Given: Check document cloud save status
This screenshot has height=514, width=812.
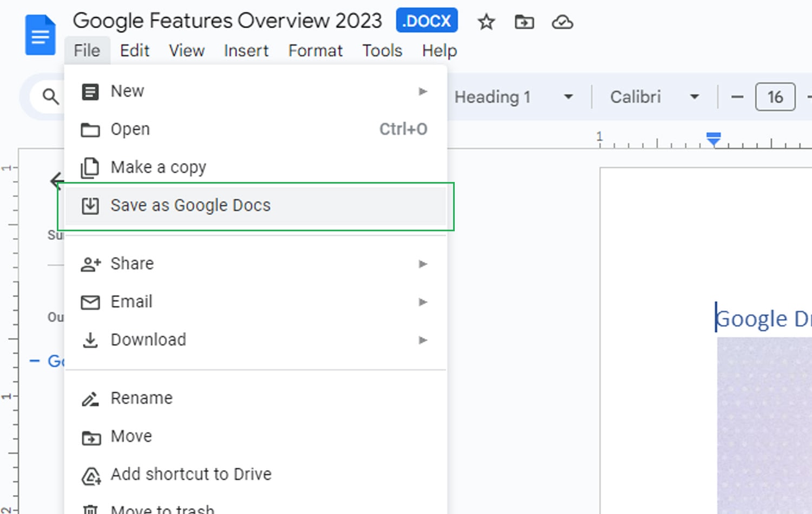Looking at the screenshot, I should [562, 22].
